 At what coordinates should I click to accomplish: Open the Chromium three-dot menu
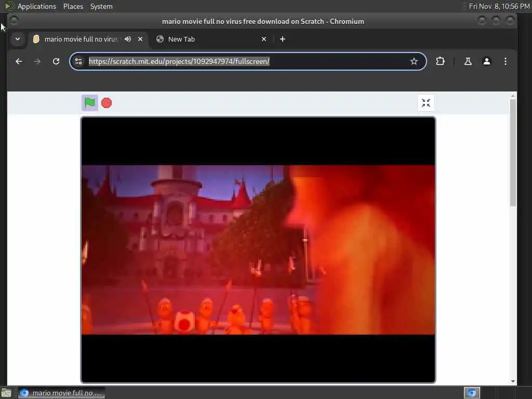(505, 61)
